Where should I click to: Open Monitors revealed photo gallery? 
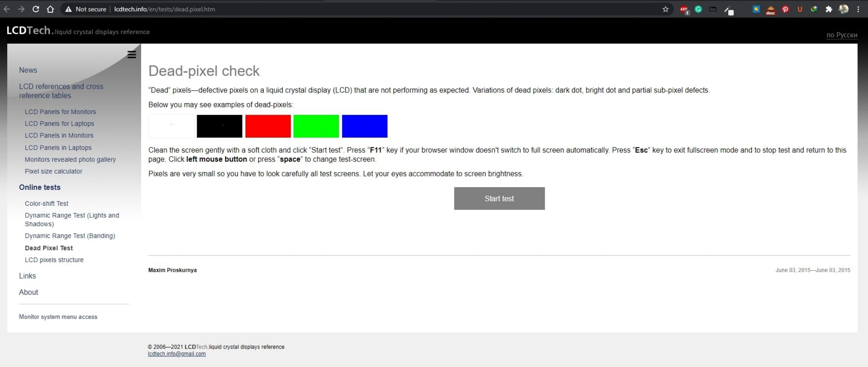[x=70, y=160]
